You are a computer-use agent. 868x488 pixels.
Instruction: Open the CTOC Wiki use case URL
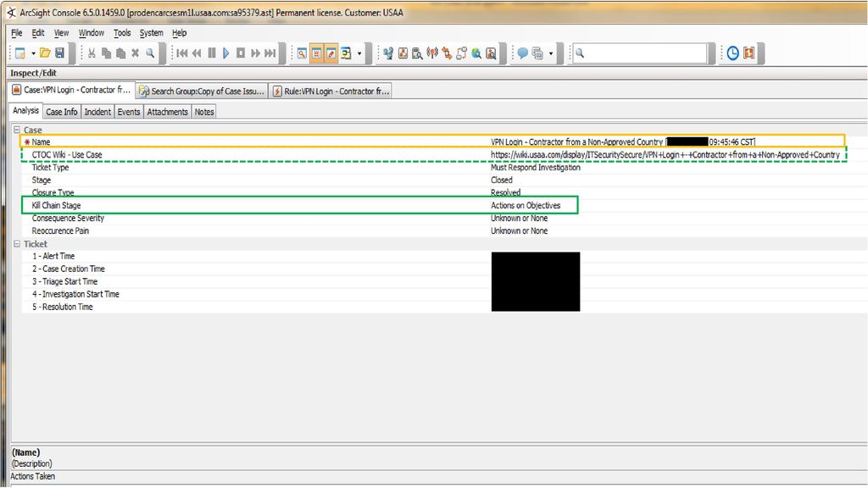(665, 155)
